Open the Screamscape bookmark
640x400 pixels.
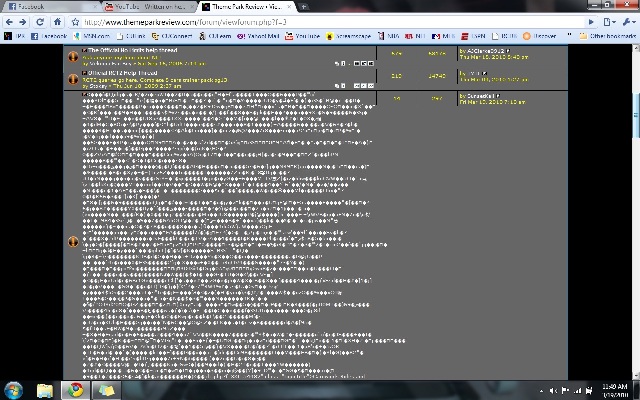(x=349, y=36)
